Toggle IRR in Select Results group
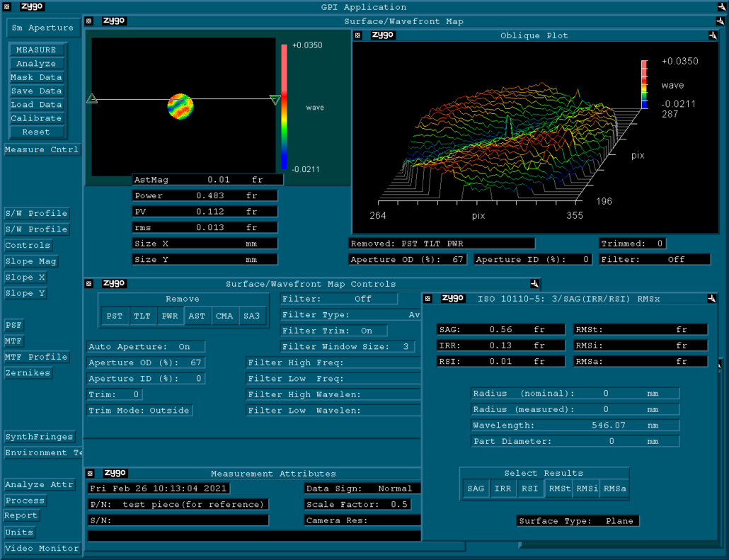This screenshot has height=560, width=729. coord(503,488)
